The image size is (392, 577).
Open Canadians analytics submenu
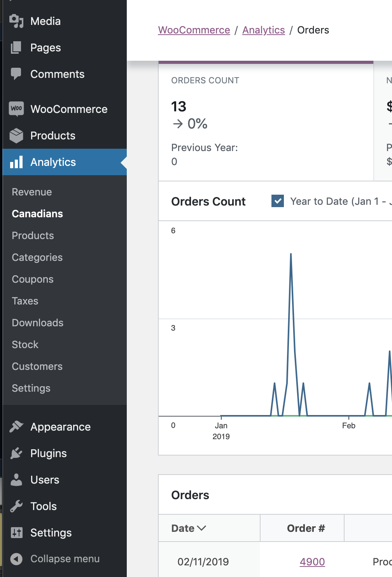coord(37,214)
